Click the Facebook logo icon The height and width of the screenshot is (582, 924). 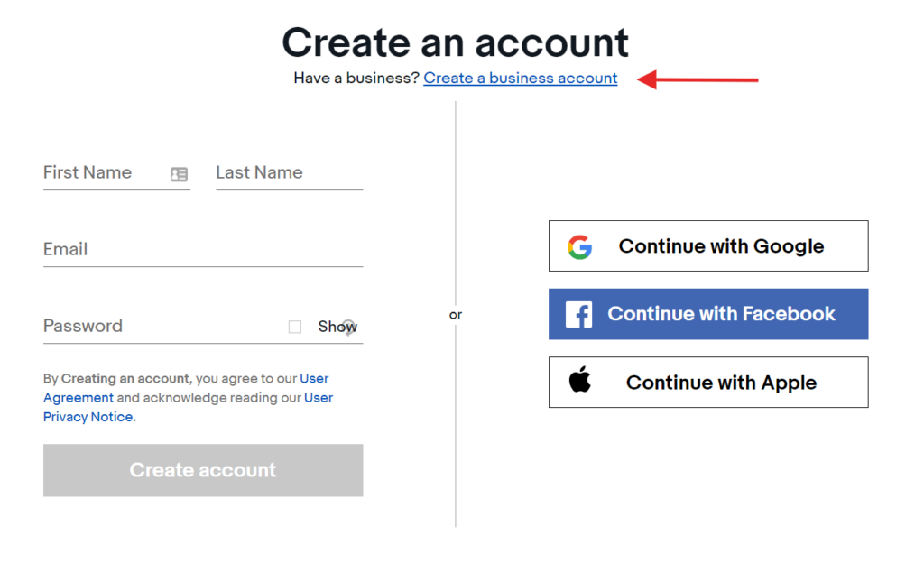click(x=578, y=314)
